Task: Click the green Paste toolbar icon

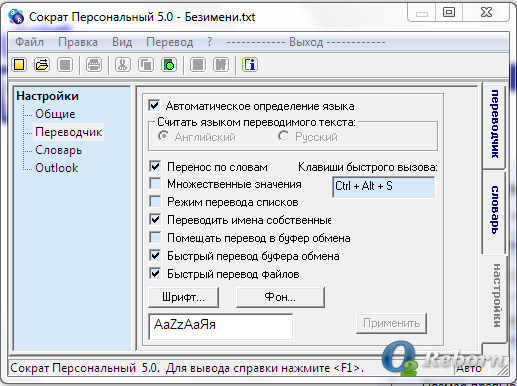Action: 169,65
